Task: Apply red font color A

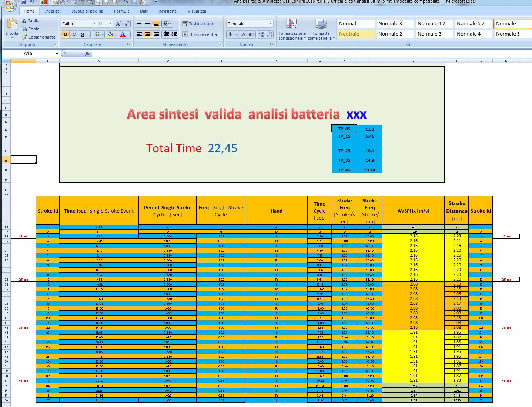Action: tap(123, 34)
